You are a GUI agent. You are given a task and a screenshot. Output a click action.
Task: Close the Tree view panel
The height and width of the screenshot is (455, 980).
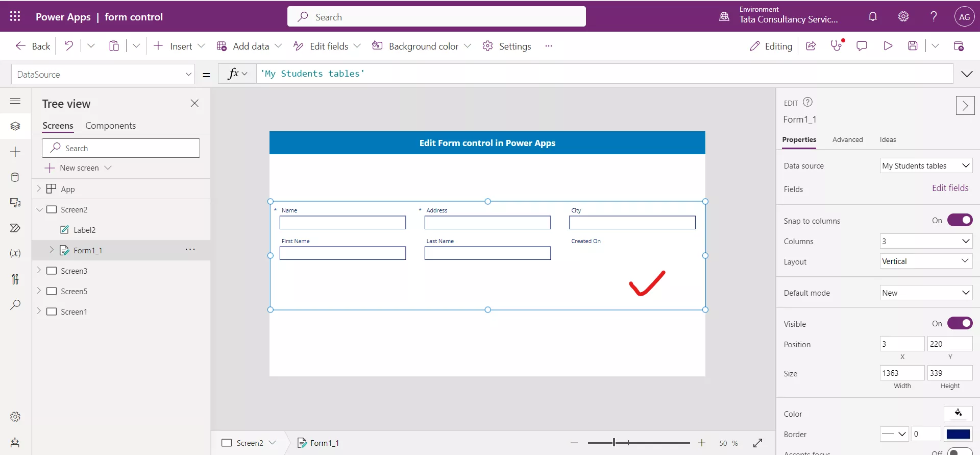pyautogui.click(x=194, y=103)
